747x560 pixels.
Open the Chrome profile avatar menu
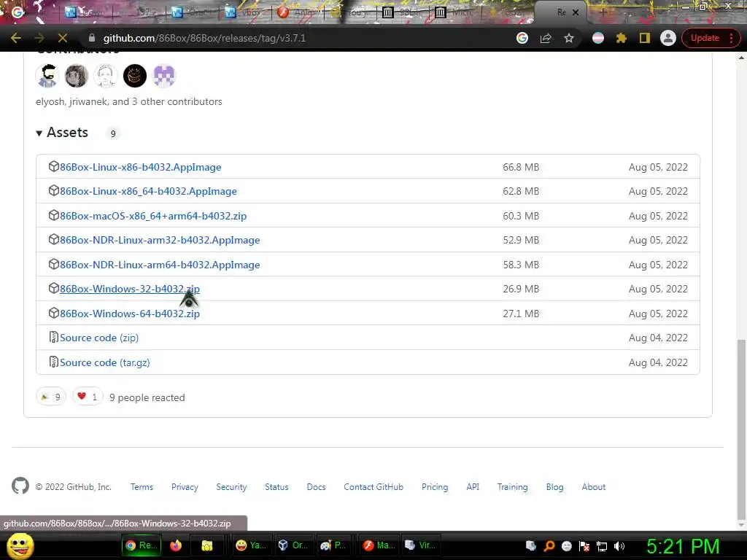[668, 38]
